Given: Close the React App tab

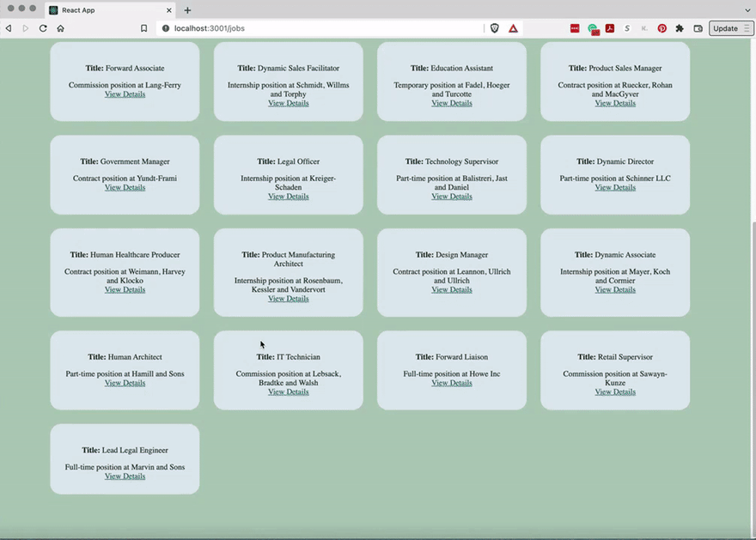Looking at the screenshot, I should click(168, 10).
